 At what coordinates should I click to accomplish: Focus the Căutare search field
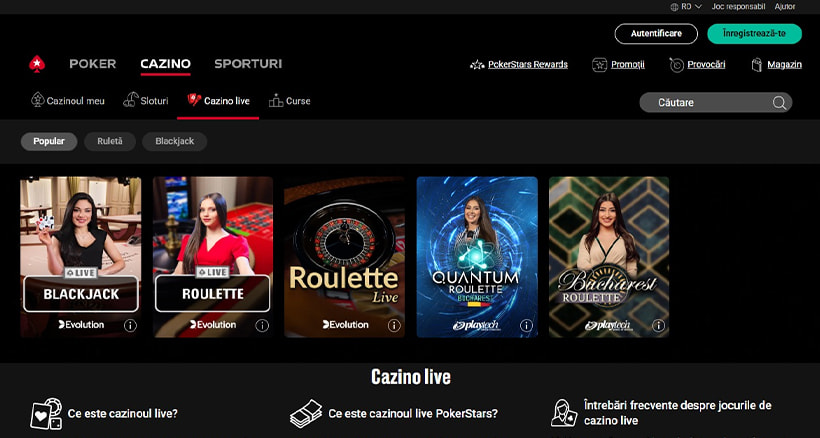coord(715,102)
